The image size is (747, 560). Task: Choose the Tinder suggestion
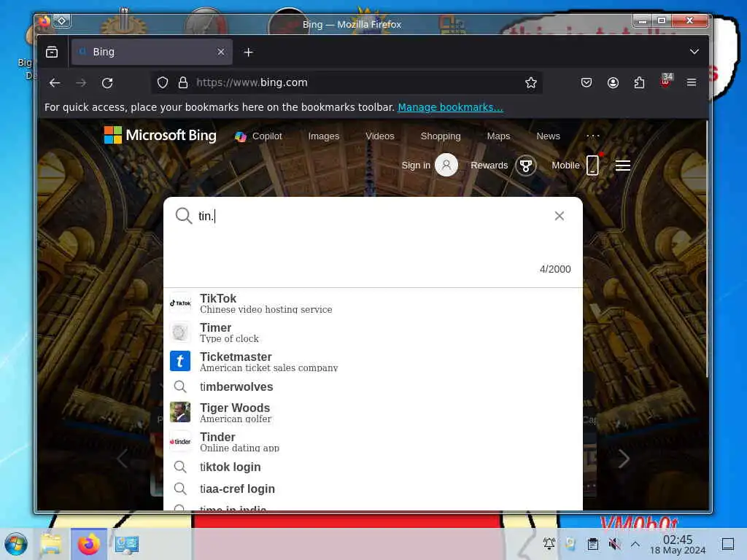[373, 441]
